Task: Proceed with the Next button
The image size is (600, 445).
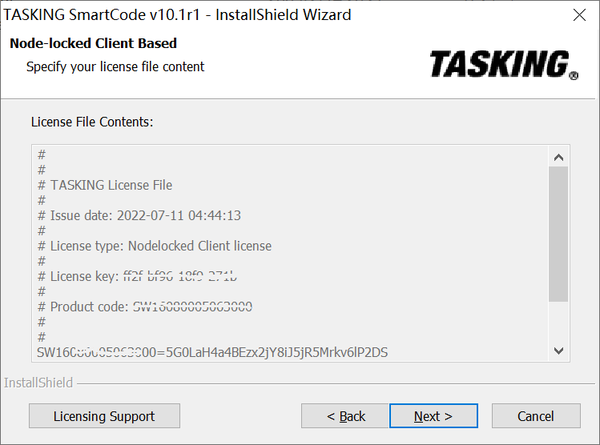Action: [x=433, y=416]
